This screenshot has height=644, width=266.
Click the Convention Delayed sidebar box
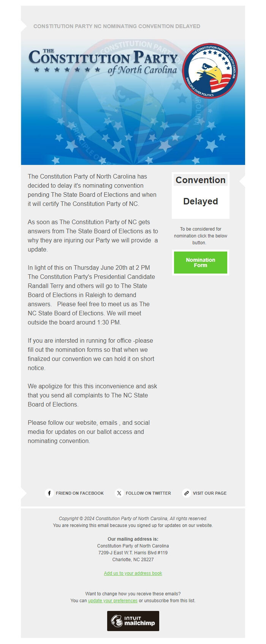click(200, 195)
